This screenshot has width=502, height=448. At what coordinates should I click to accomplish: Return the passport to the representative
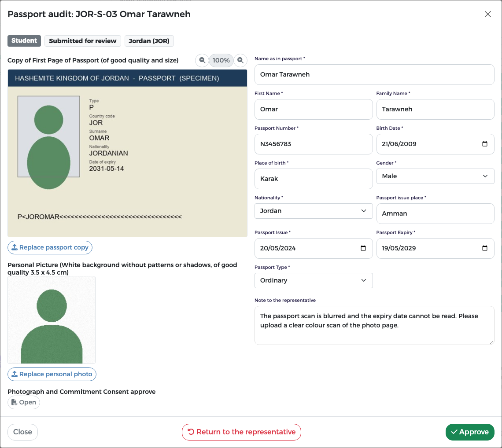pyautogui.click(x=241, y=432)
